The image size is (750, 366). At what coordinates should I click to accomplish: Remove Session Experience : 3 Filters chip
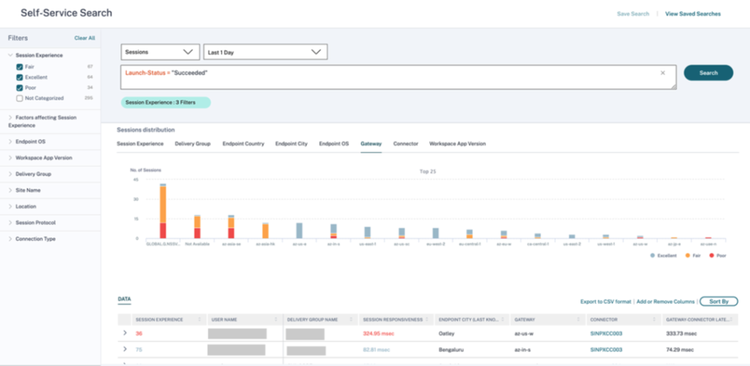click(x=165, y=102)
